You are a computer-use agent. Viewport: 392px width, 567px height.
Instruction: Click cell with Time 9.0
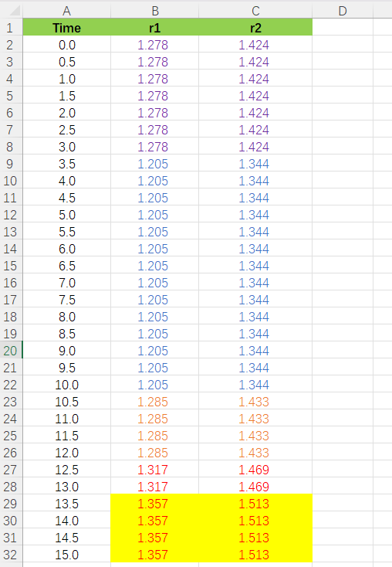point(67,351)
